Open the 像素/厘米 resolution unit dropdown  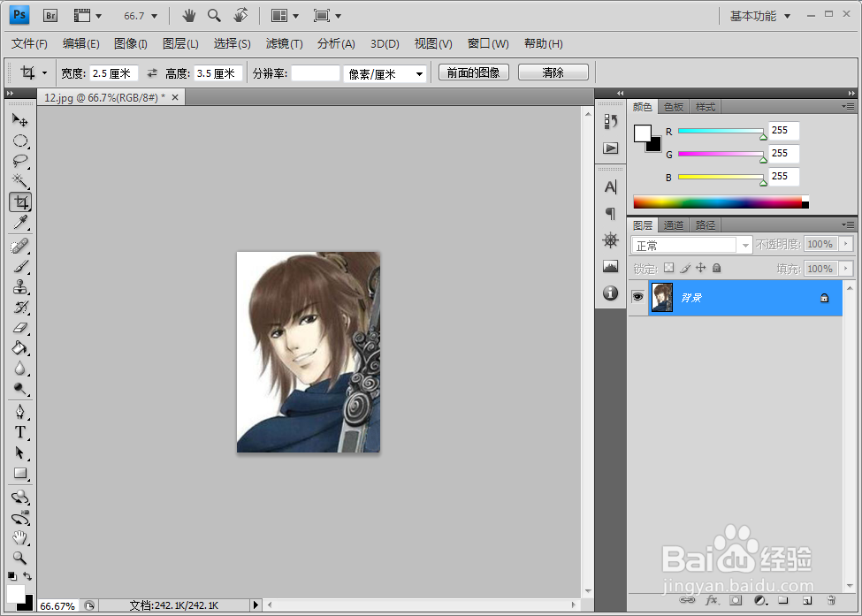pos(419,73)
